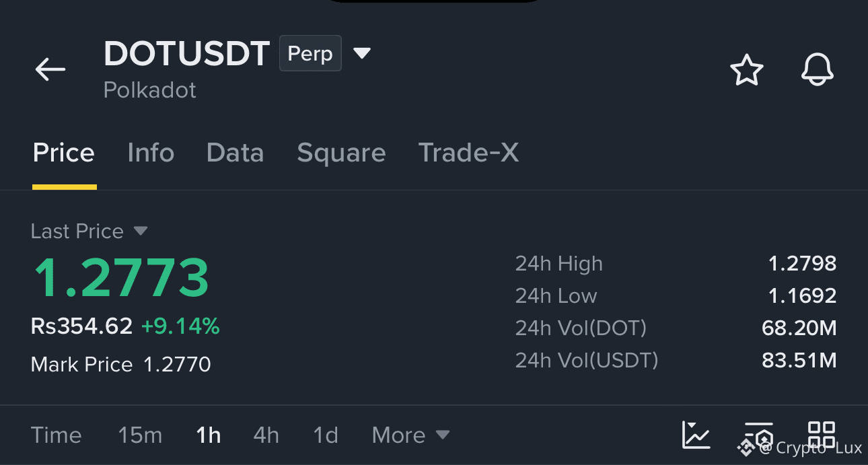Open the chart indicators line-graph icon
The width and height of the screenshot is (868, 465).
click(x=696, y=435)
